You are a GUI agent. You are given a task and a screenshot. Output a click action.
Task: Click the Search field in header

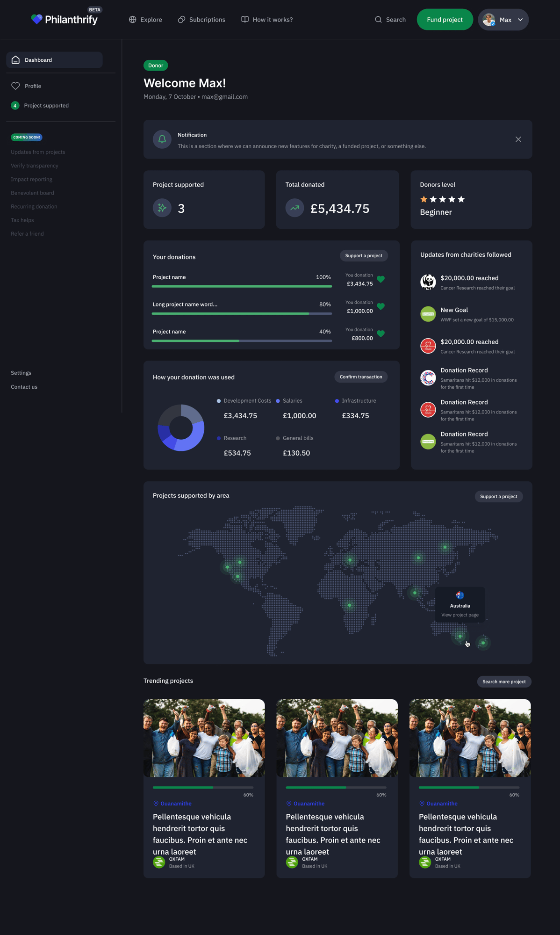(390, 20)
